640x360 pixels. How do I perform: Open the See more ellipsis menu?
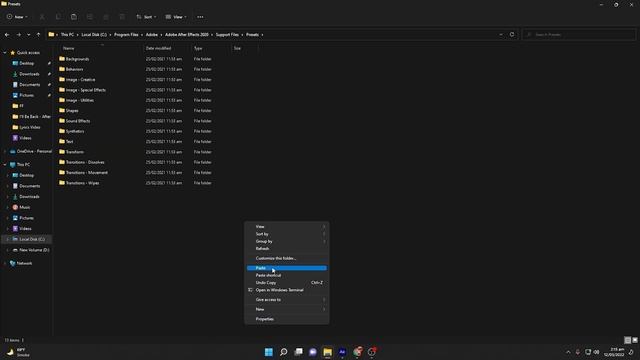tap(200, 17)
